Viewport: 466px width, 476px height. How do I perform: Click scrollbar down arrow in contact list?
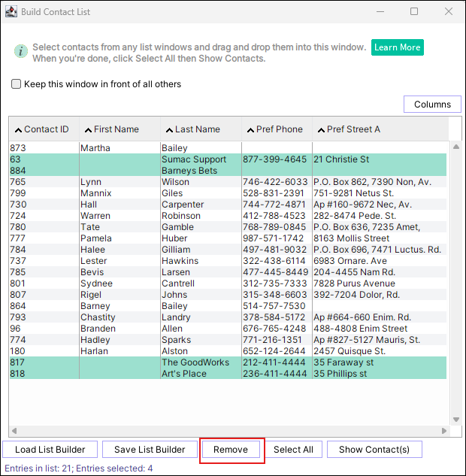click(x=455, y=419)
